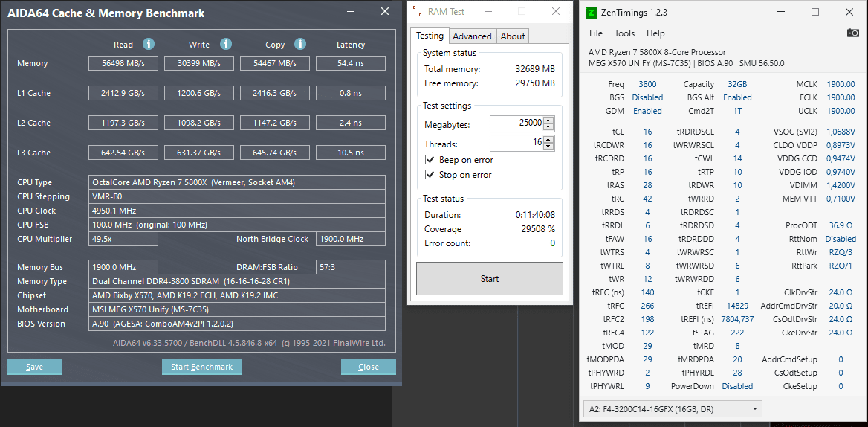Viewport: 868px width, 427px height.
Task: Click the ZenTimings green Z app icon
Action: pyautogui.click(x=592, y=12)
